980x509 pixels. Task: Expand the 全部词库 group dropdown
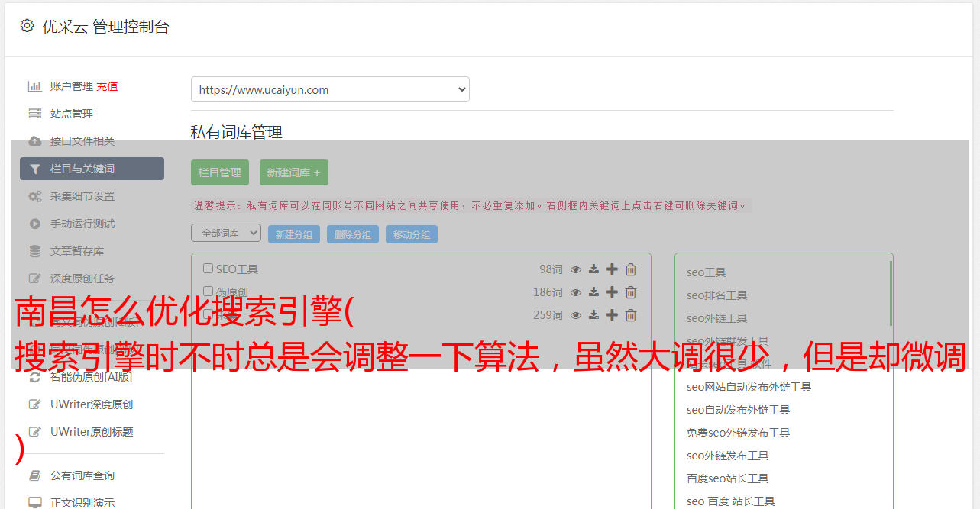click(x=226, y=233)
